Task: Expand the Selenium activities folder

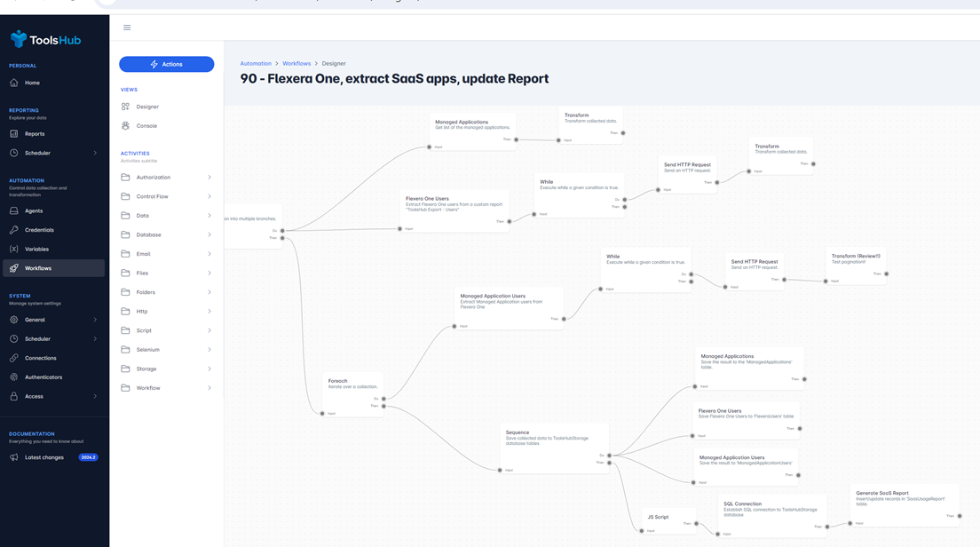Action: [209, 350]
